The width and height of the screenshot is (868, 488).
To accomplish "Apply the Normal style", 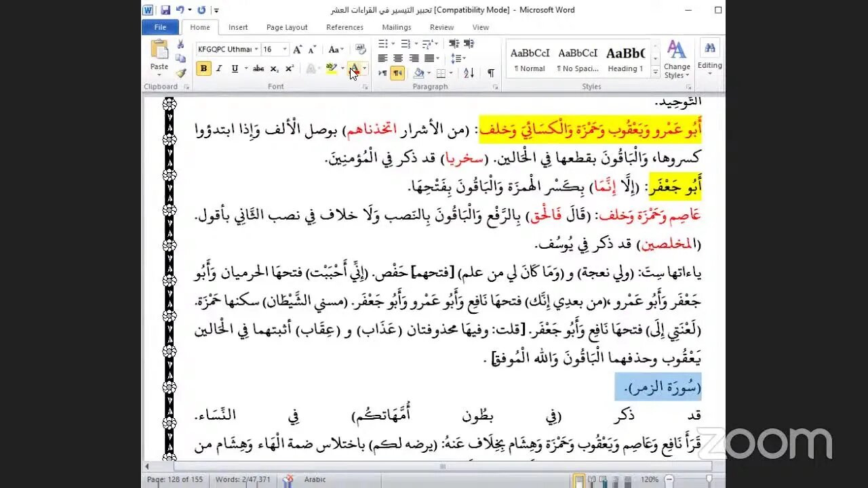I will (530, 59).
